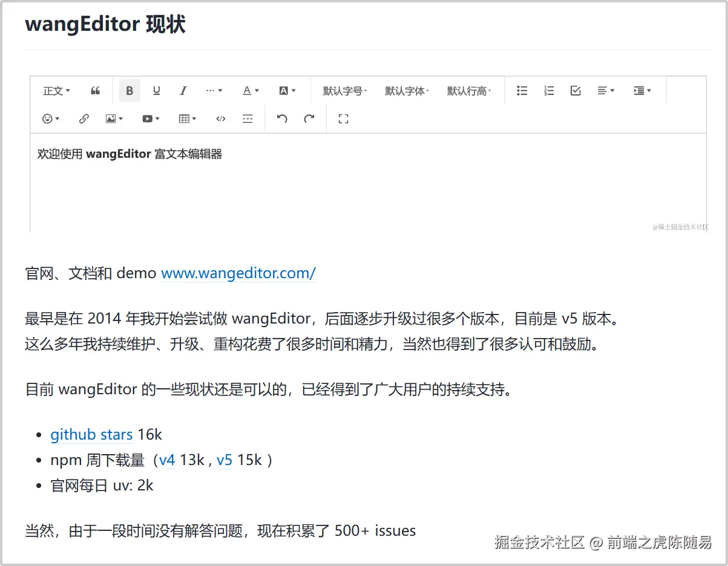Viewport: 728px width, 566px height.
Task: Apply italic formatting
Action: click(x=183, y=90)
